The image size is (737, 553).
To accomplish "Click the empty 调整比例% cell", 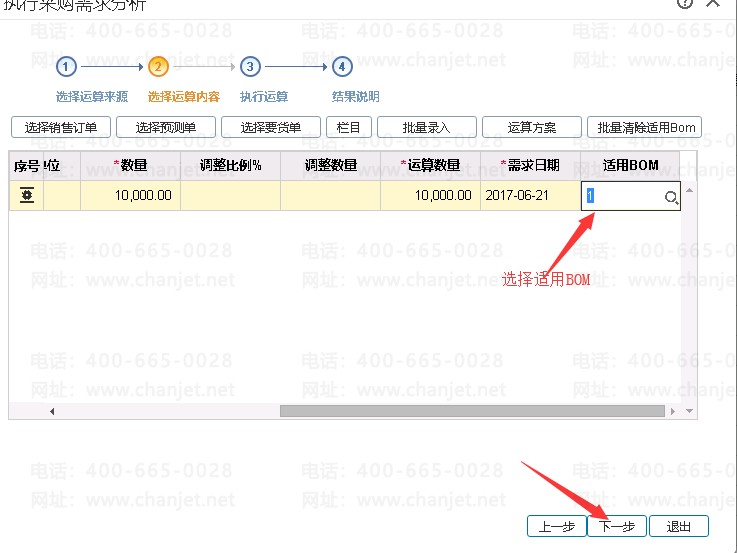I will coord(230,195).
